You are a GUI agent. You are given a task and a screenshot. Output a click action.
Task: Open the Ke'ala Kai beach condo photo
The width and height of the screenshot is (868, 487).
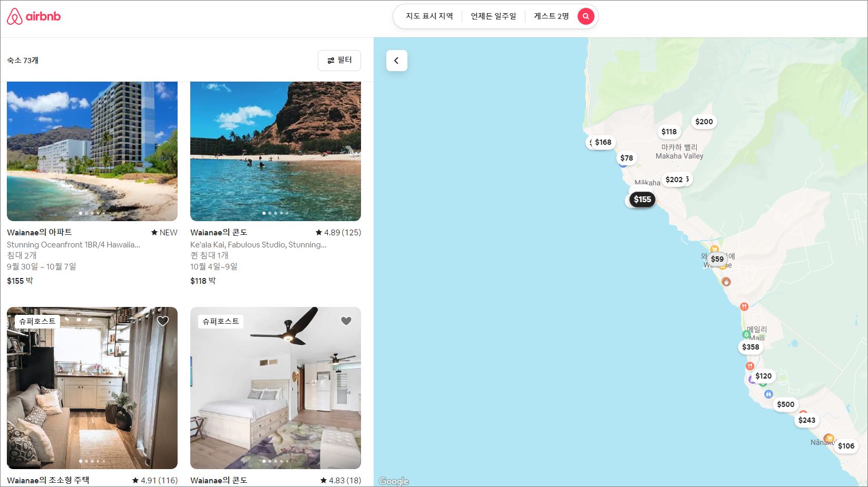tap(276, 151)
